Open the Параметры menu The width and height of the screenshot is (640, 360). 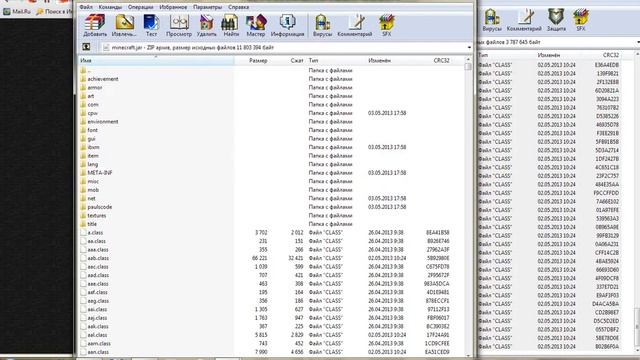click(x=207, y=7)
